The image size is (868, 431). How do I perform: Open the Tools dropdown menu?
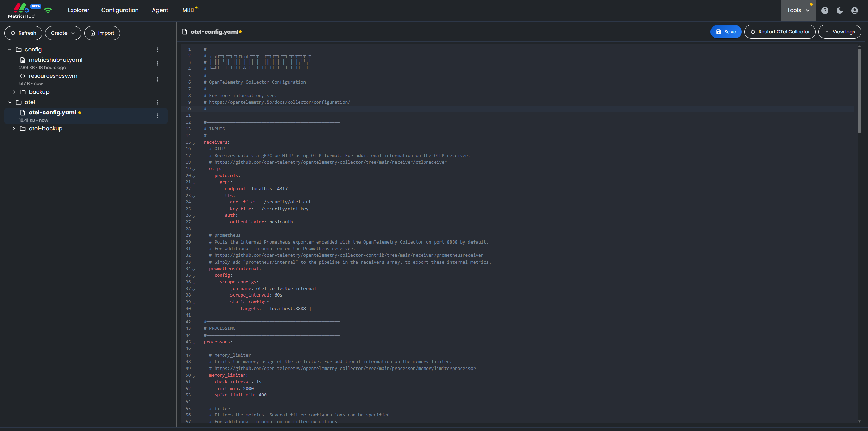798,10
